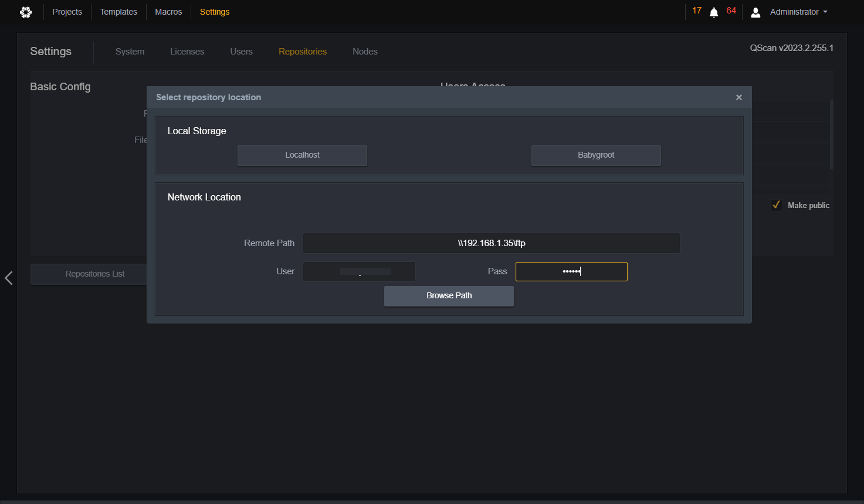Click the QScan logo icon
864x504 pixels.
26,12
